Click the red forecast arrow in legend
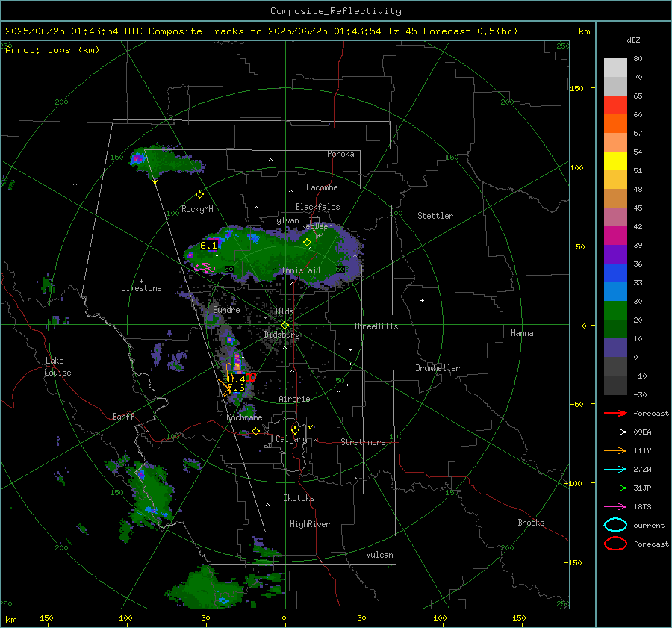The image size is (672, 628). click(615, 413)
